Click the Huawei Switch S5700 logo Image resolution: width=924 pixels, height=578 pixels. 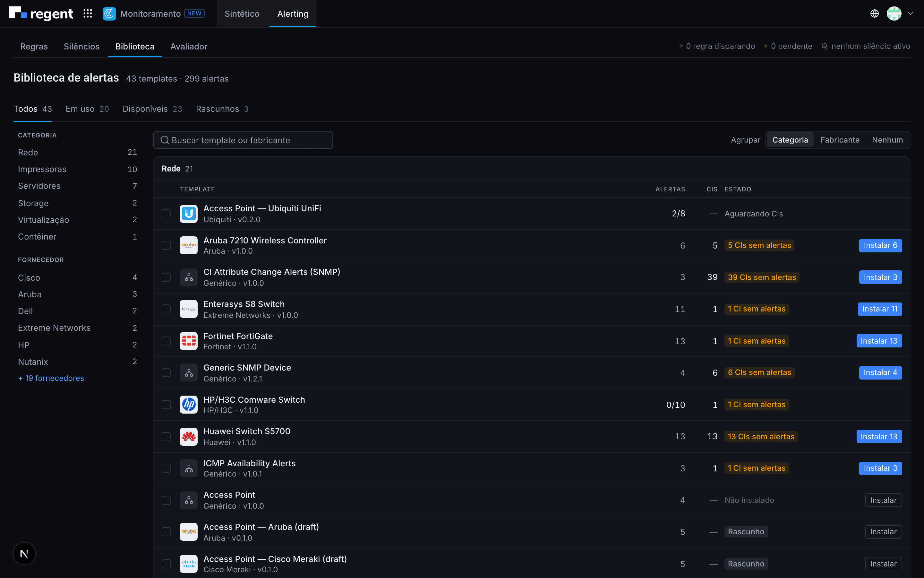tap(189, 437)
